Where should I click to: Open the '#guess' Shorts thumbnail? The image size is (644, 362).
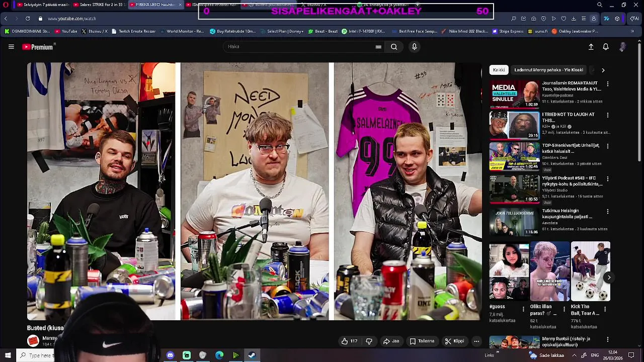(x=509, y=271)
